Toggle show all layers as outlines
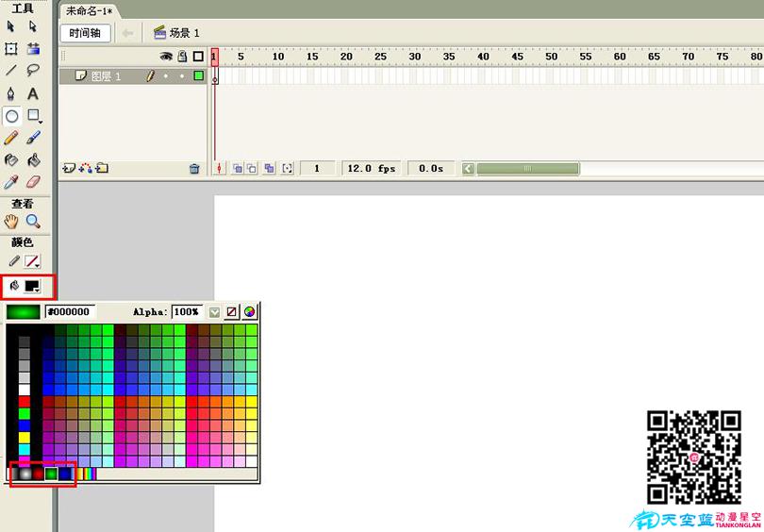Image resolution: width=764 pixels, height=532 pixels. point(198,57)
